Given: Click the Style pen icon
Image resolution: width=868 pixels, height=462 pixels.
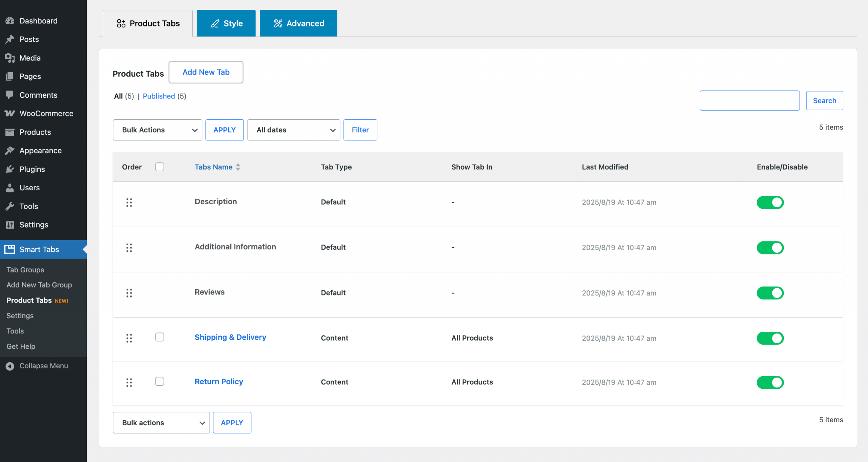Looking at the screenshot, I should click(215, 23).
